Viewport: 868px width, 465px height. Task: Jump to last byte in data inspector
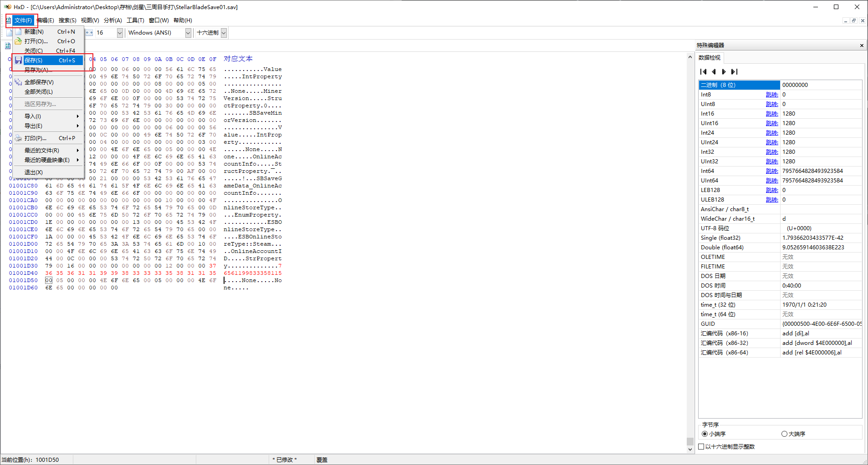click(734, 71)
